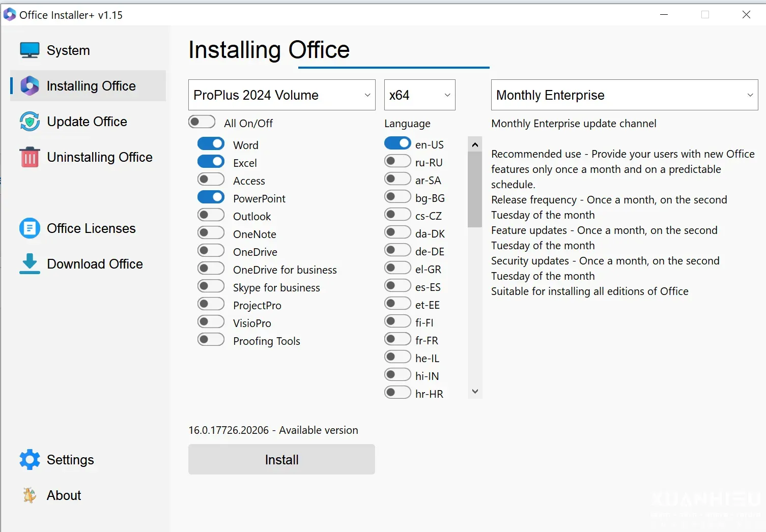Turn off PowerPoint toggle
The height and width of the screenshot is (532, 766).
[x=211, y=197]
